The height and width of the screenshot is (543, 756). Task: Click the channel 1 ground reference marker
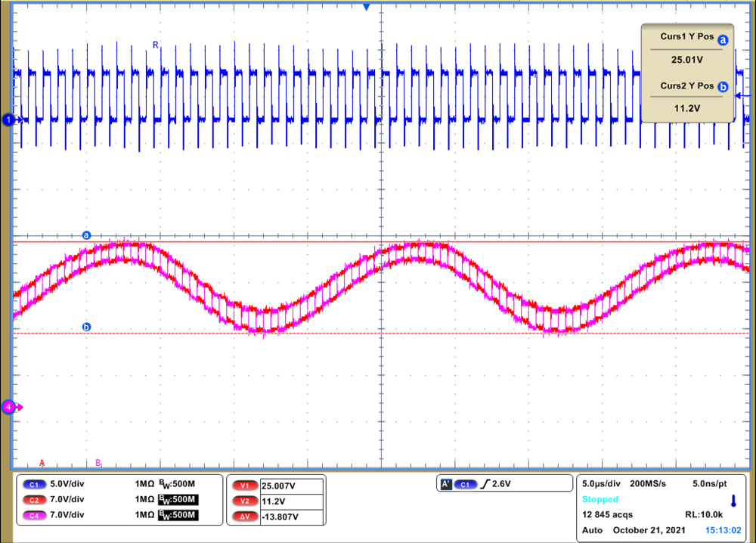[x=9, y=119]
